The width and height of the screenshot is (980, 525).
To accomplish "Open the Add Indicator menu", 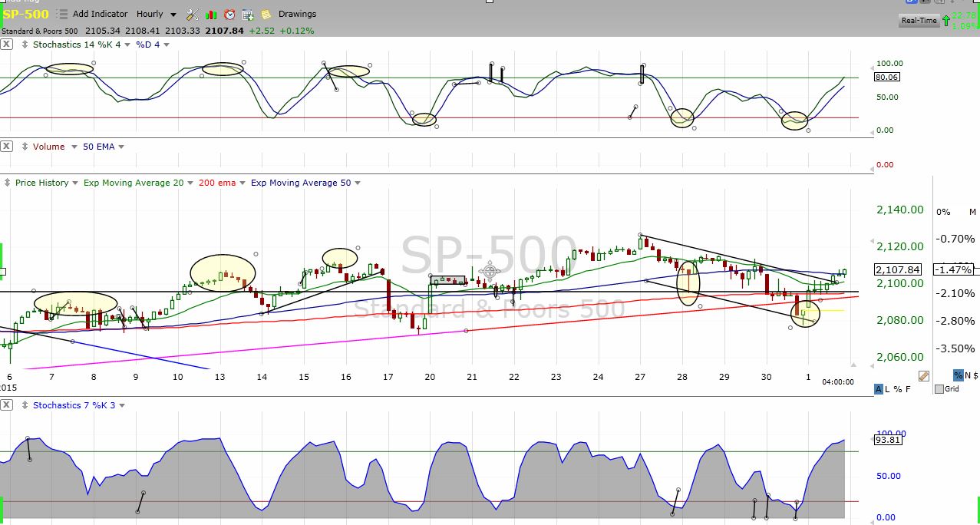I will [101, 15].
